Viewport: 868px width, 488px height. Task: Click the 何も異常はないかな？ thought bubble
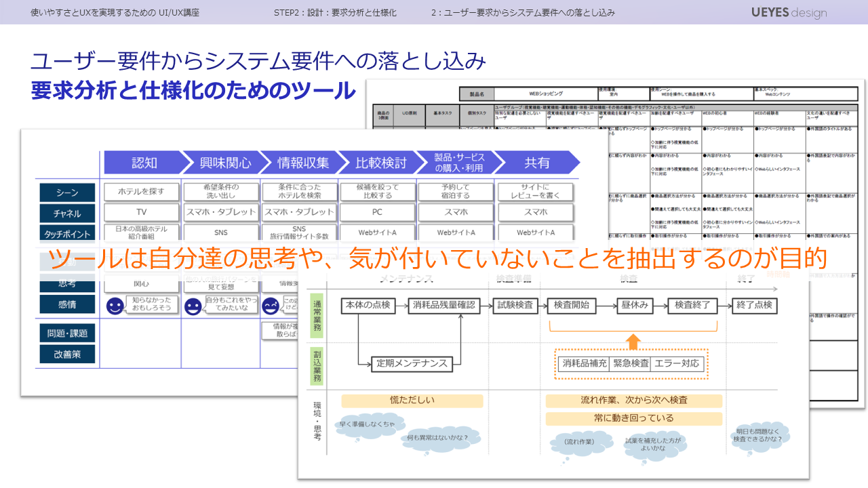point(437,438)
